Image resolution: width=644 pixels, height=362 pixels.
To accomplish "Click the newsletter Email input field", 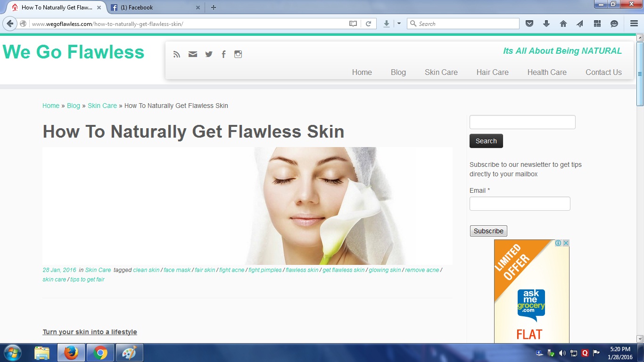I will tap(520, 204).
